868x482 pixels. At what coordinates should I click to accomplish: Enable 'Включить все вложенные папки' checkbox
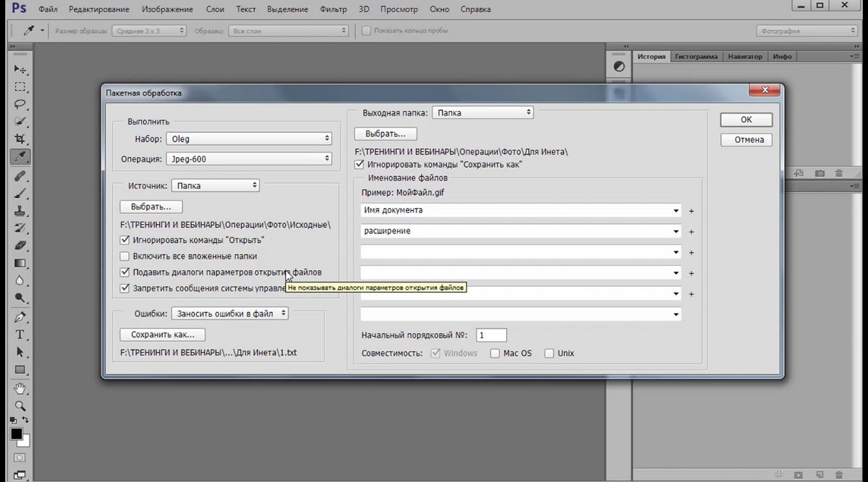click(125, 257)
